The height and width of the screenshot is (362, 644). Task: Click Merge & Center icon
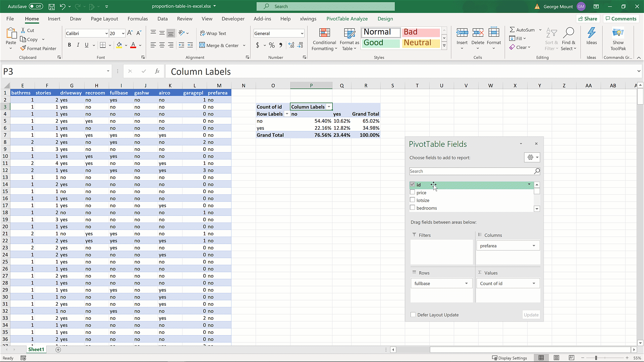[x=202, y=45]
